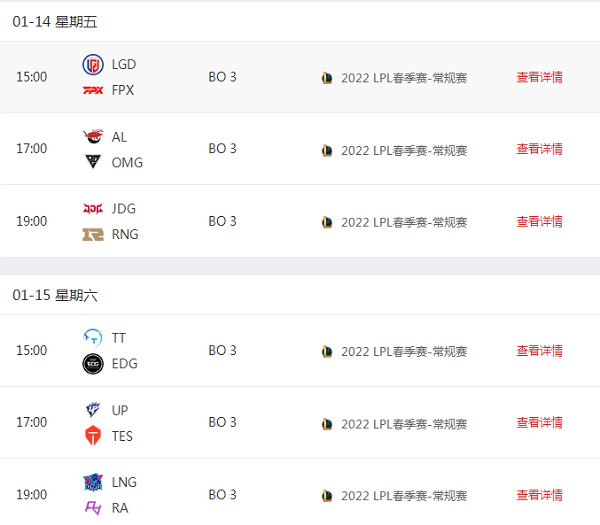Click the LGD team logo
The width and height of the screenshot is (600, 525).
93,65
